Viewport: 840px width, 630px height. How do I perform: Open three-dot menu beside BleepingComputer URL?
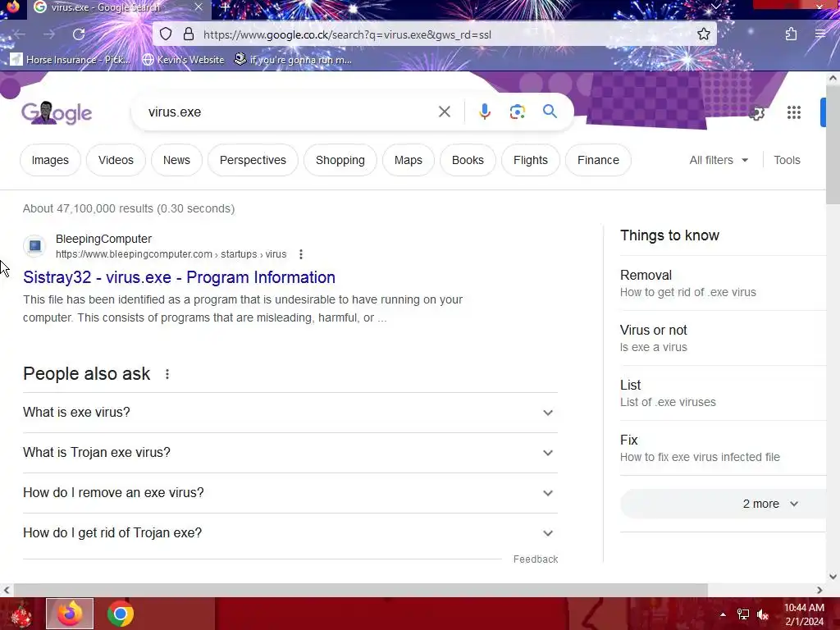[x=301, y=254]
